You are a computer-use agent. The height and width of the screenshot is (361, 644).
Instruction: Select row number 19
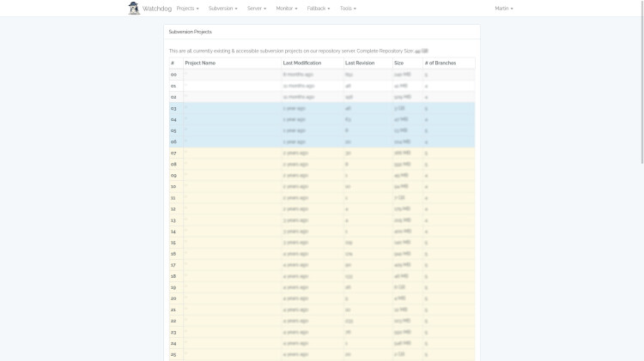point(322,287)
